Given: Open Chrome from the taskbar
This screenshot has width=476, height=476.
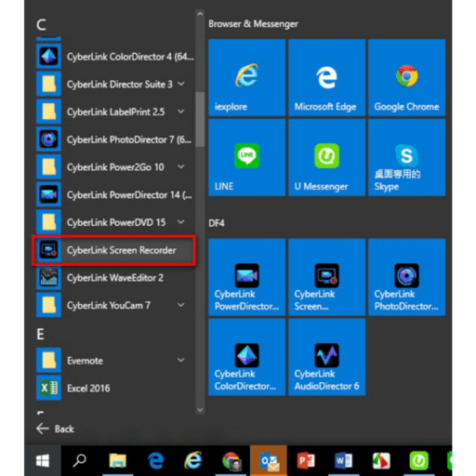Looking at the screenshot, I should click(231, 461).
